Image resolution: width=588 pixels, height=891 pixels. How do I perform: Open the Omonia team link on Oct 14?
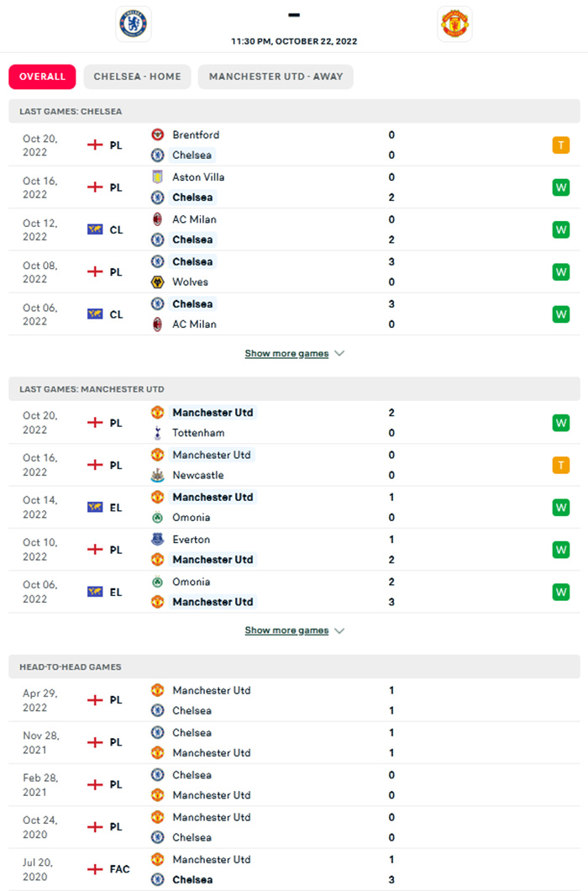(x=192, y=518)
